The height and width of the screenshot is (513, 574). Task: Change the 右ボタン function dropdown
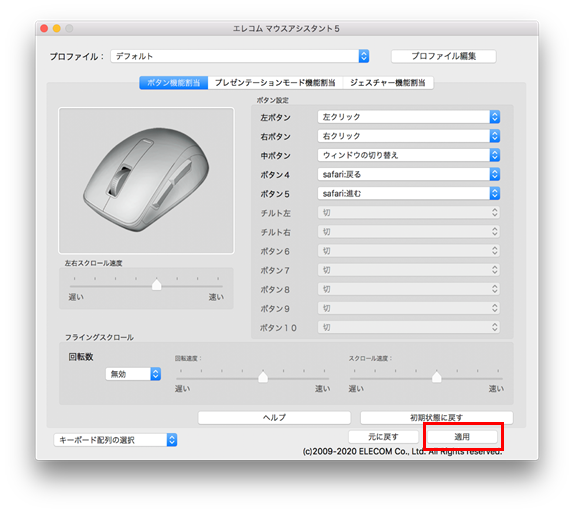coord(409,136)
